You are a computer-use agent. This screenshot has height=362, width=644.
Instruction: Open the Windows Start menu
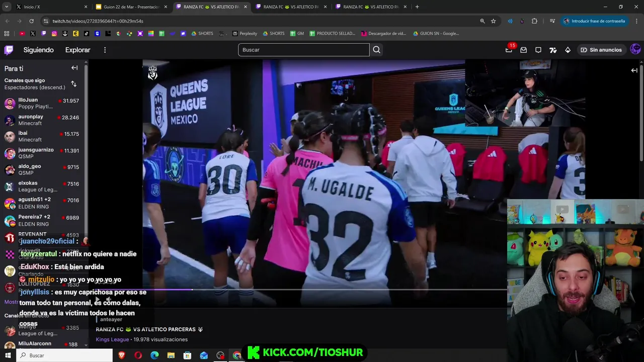click(8, 355)
